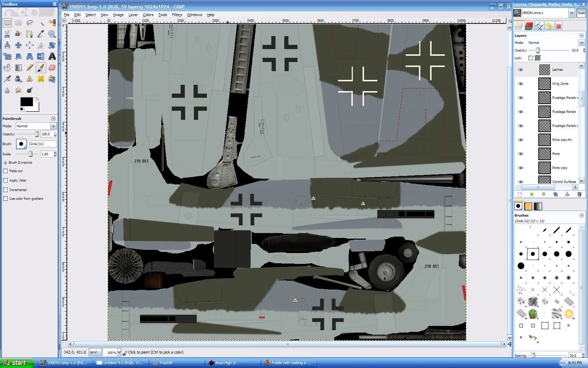Switch to the Channels tab
588x368 pixels.
point(529,26)
